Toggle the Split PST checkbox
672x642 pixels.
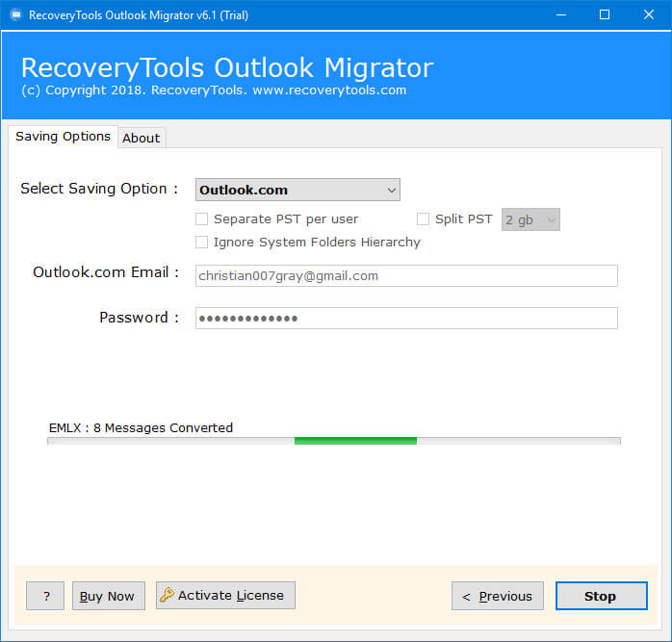pyautogui.click(x=423, y=219)
